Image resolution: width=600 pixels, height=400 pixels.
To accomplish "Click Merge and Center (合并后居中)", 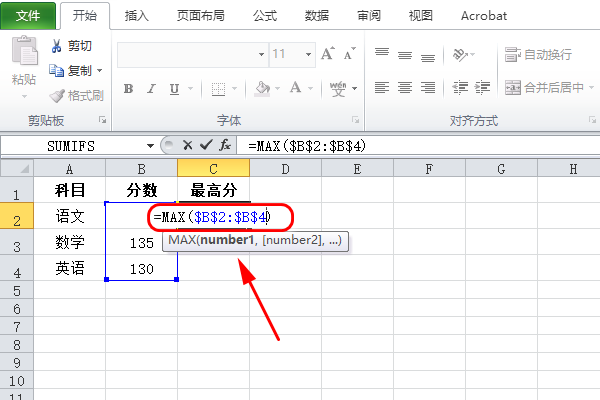I will 544,88.
